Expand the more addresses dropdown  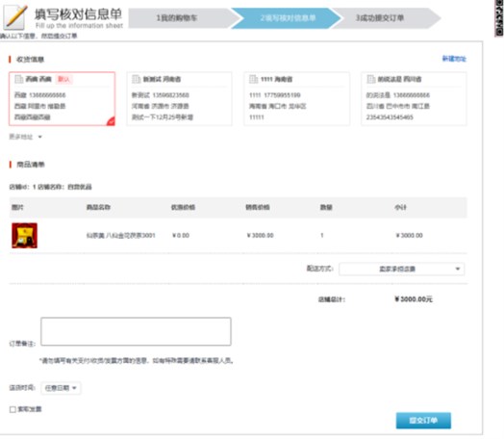tap(25, 137)
